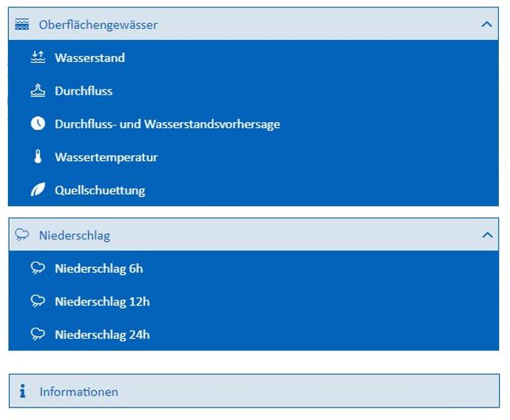This screenshot has height=420, width=510.
Task: Click the water level icon beside Wasserstand
Action: coord(38,58)
